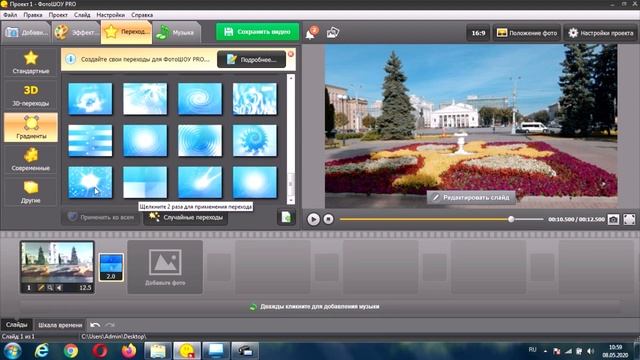Open the Правка menu
The image size is (640, 360).
(33, 15)
